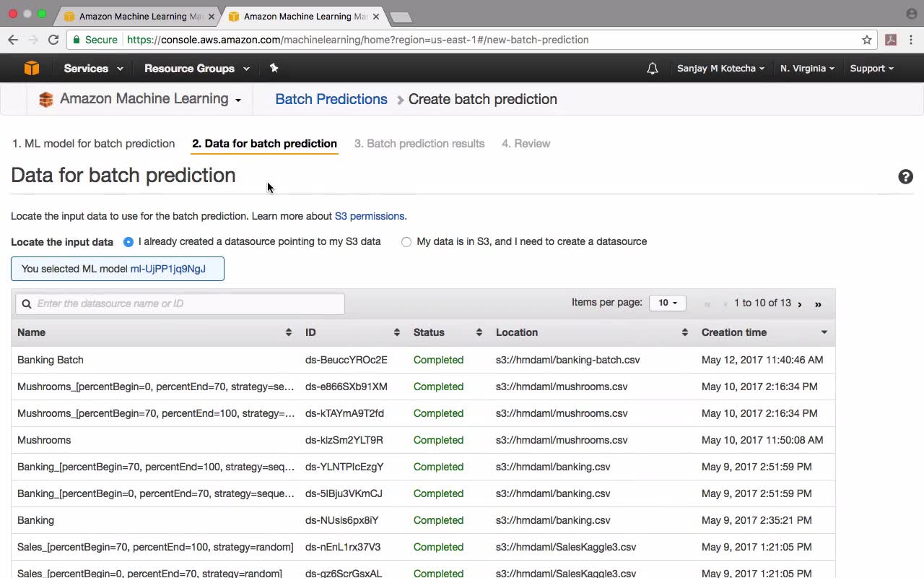This screenshot has width=924, height=578.
Task: Click the PDF extension icon
Action: click(891, 40)
